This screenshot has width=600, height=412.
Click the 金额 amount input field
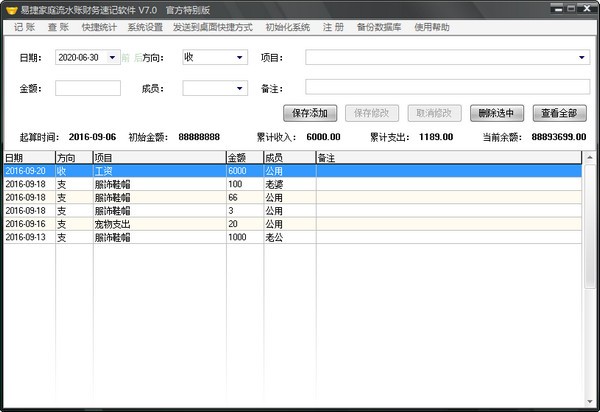87,88
